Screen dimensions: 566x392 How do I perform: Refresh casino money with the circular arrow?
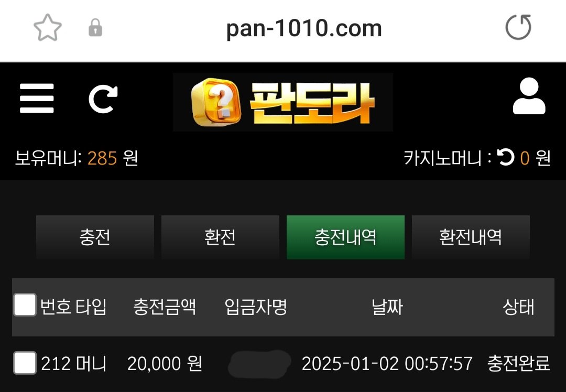point(506,157)
